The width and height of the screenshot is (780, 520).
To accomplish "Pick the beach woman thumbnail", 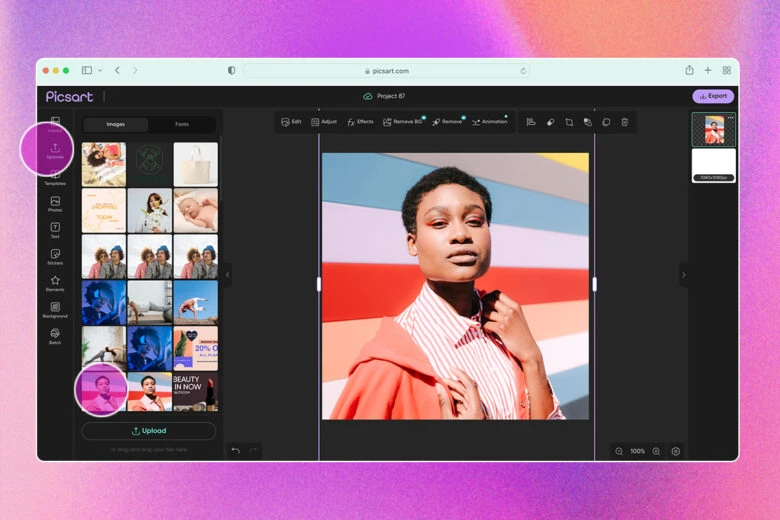I will pyautogui.click(x=103, y=164).
